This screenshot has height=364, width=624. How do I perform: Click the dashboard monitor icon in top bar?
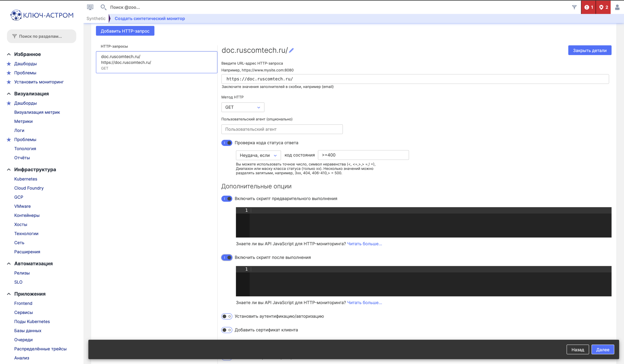tap(90, 7)
